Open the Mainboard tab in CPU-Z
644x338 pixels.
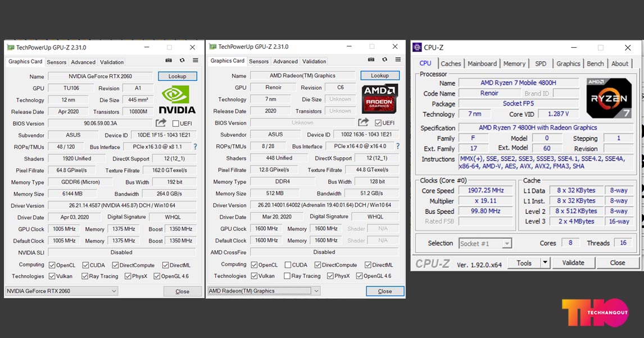click(x=482, y=63)
